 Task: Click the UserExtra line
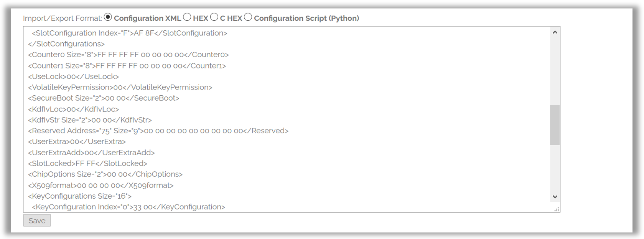pyautogui.click(x=77, y=141)
